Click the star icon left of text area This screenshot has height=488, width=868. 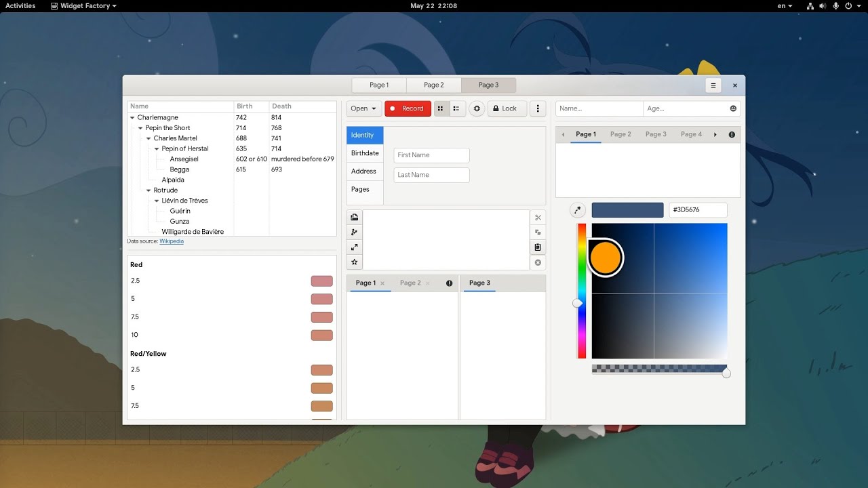354,262
